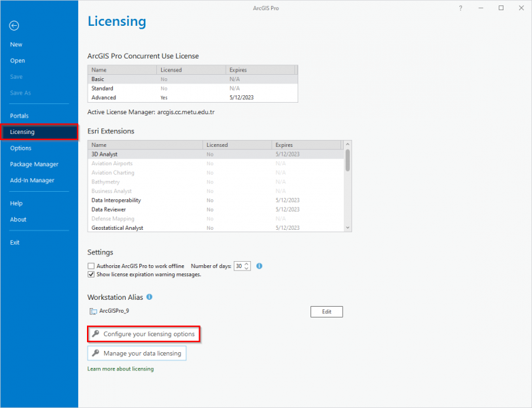Image resolution: width=532 pixels, height=408 pixels.
Task: Select the Standard license row
Action: pyautogui.click(x=192, y=88)
